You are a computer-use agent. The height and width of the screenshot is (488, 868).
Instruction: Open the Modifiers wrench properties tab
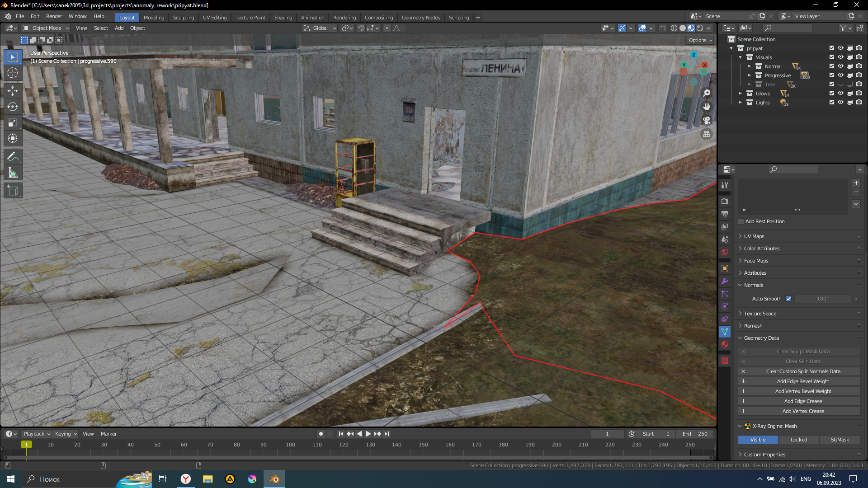click(x=725, y=281)
